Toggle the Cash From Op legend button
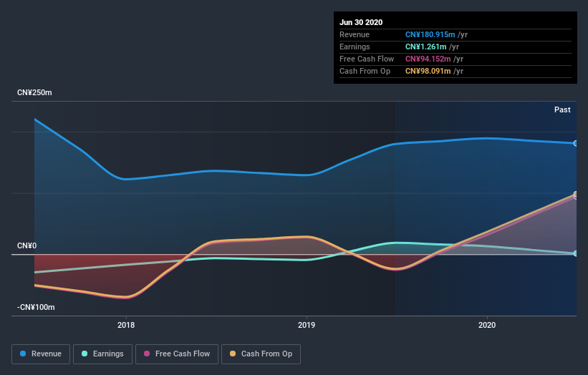This screenshot has height=375, width=588. pos(261,354)
